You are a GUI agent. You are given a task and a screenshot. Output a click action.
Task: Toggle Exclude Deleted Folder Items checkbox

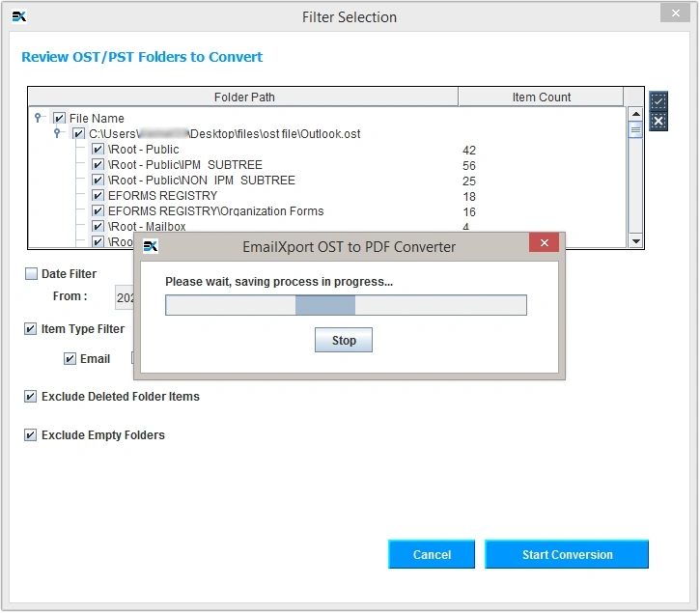click(x=30, y=397)
